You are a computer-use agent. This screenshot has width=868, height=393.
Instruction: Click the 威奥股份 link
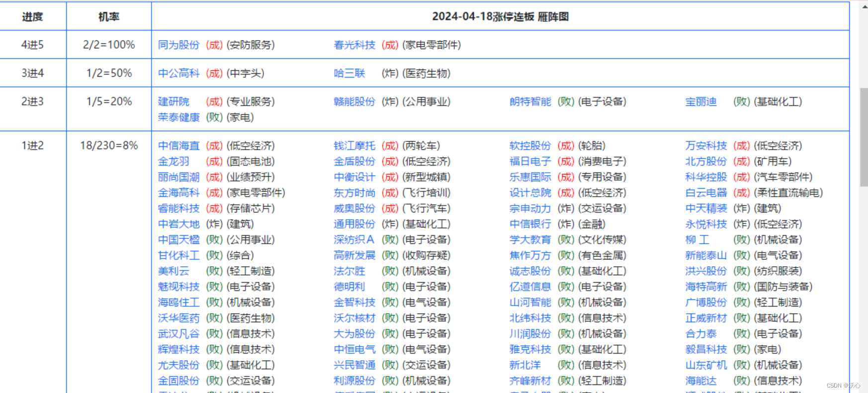click(354, 208)
